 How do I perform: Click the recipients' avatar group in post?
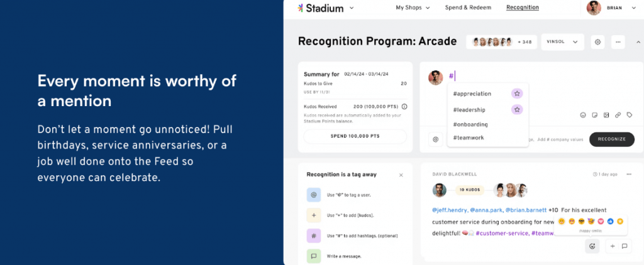511,190
